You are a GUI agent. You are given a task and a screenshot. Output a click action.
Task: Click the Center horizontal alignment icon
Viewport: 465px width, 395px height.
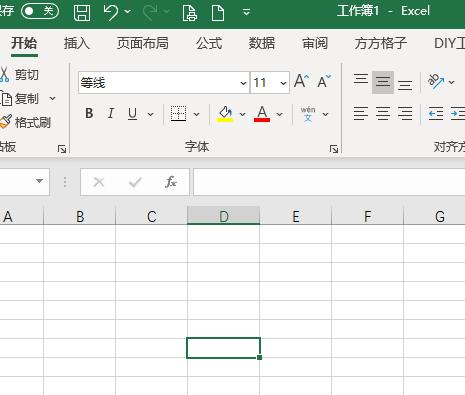pos(383,114)
